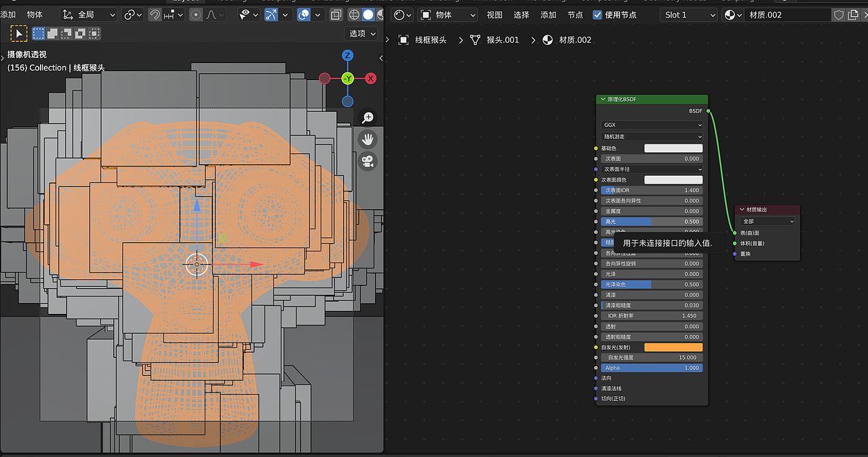
Task: Choose Intersect Selection mode icon
Action: [94, 33]
